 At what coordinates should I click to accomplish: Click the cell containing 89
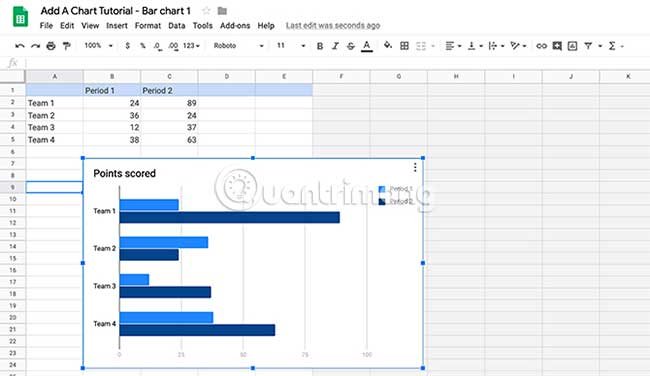[x=169, y=103]
